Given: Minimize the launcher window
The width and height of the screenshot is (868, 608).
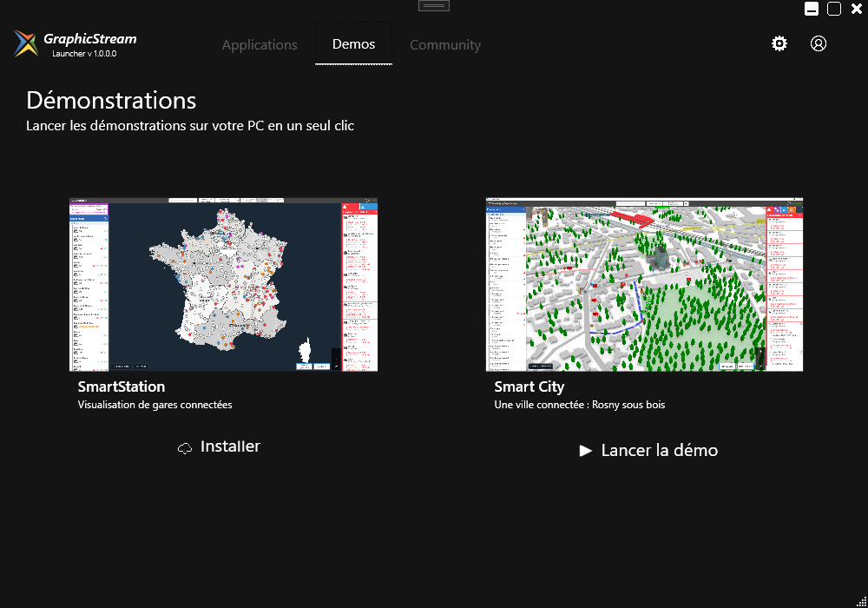Looking at the screenshot, I should [811, 9].
